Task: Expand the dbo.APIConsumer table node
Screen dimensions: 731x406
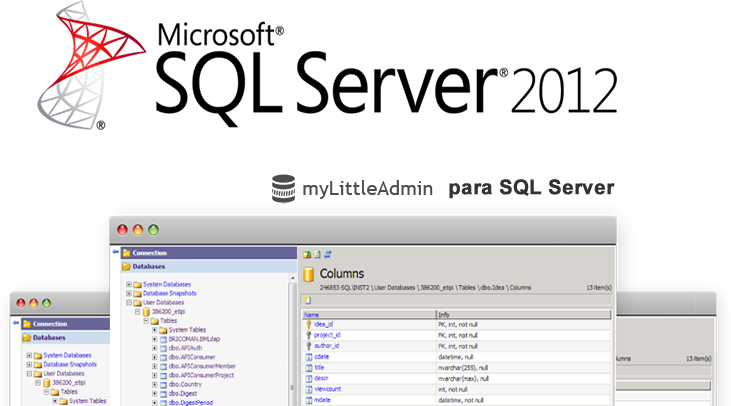Action: 155,356
